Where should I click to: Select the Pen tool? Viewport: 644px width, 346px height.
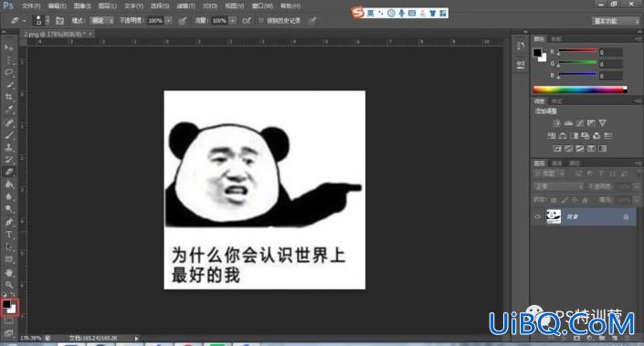click(x=8, y=222)
